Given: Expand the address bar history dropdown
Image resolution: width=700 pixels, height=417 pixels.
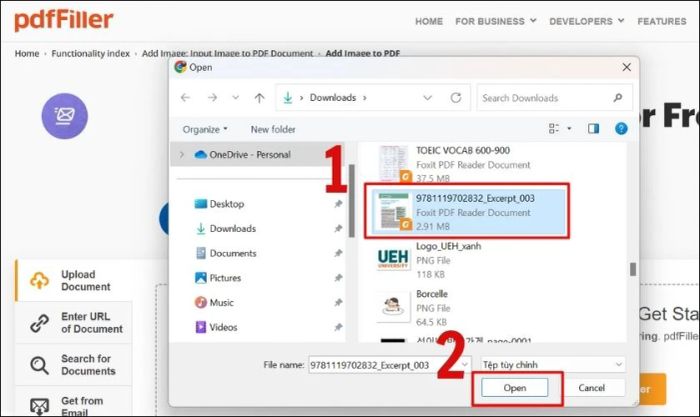Looking at the screenshot, I should (427, 97).
